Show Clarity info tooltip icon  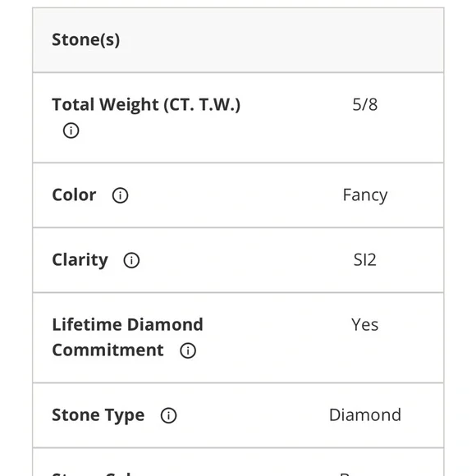(131, 260)
